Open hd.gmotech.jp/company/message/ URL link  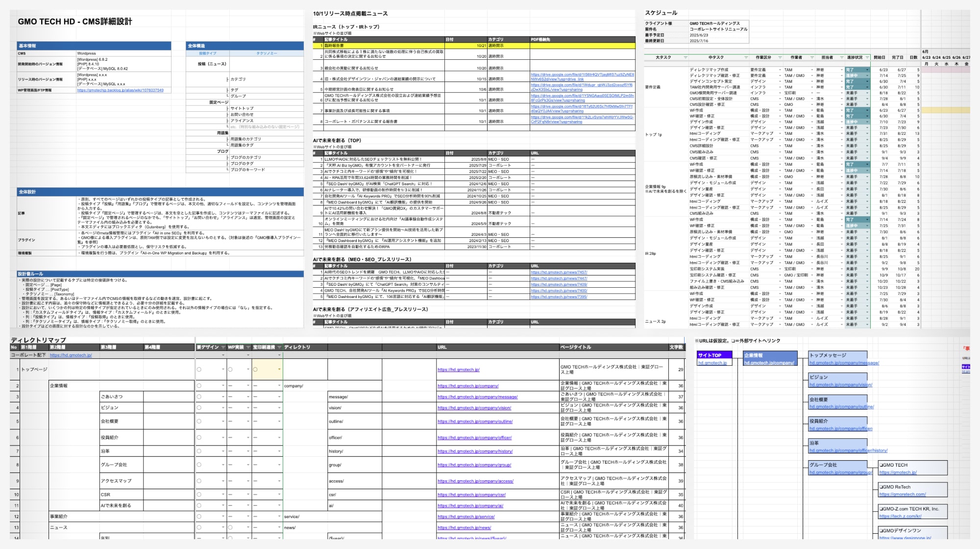pyautogui.click(x=477, y=397)
